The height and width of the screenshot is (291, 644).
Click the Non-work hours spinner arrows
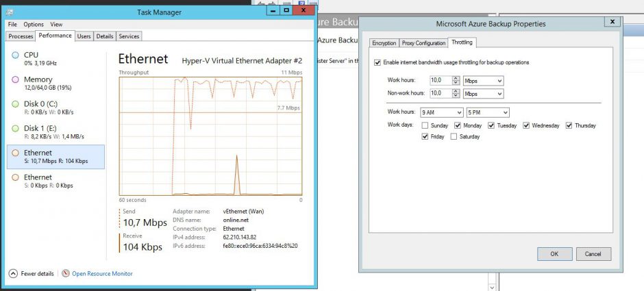pyautogui.click(x=456, y=93)
